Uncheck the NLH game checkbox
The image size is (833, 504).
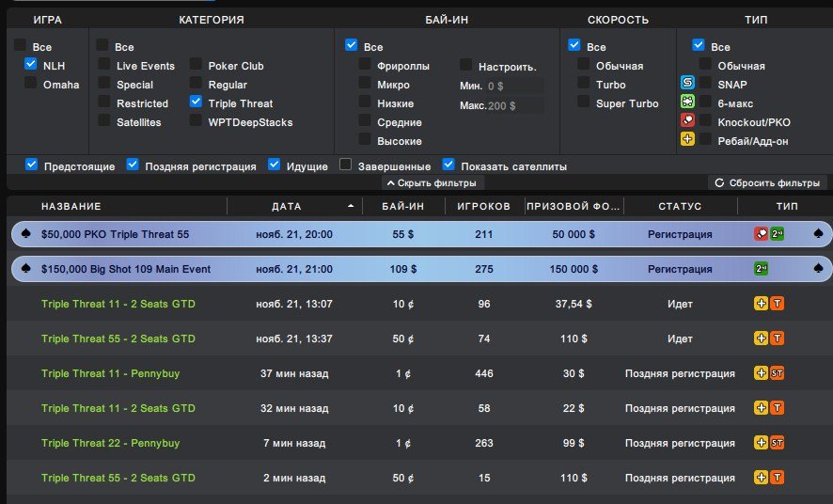31,65
